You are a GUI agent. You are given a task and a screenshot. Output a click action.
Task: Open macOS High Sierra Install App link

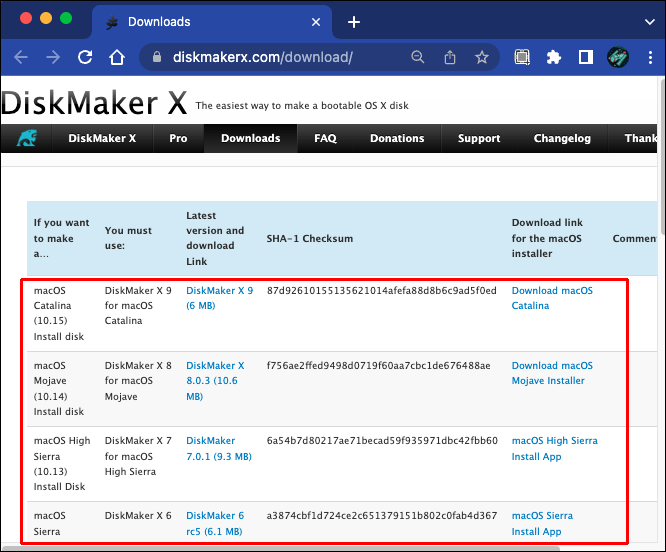tap(554, 448)
